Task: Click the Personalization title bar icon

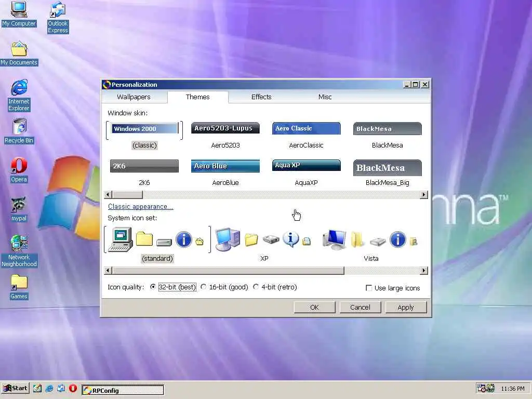Action: pyautogui.click(x=107, y=85)
